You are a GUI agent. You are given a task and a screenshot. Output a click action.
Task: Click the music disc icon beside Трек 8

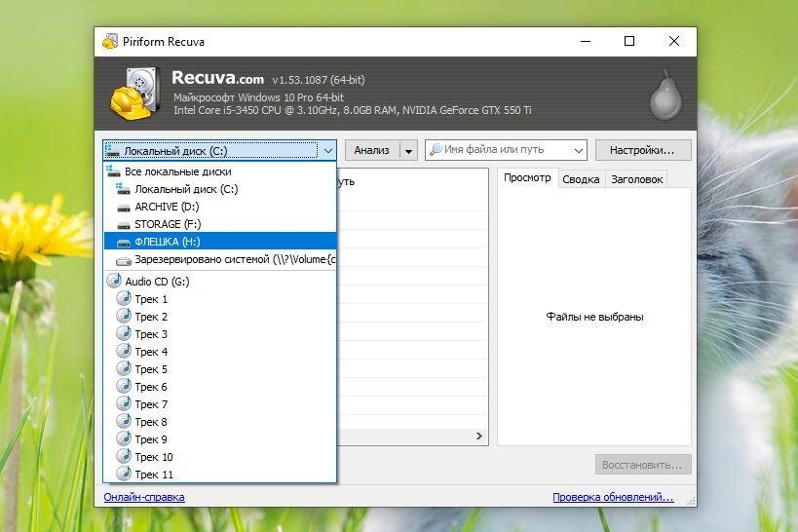click(124, 421)
